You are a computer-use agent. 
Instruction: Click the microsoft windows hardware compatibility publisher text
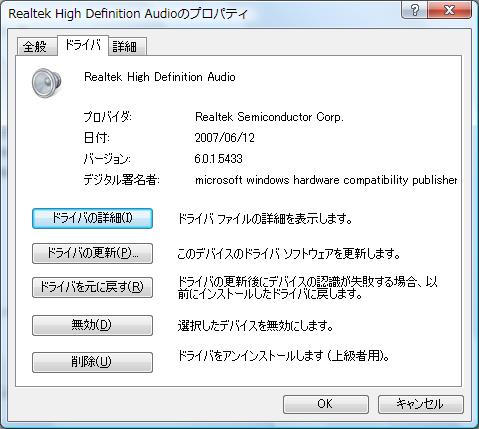point(326,180)
